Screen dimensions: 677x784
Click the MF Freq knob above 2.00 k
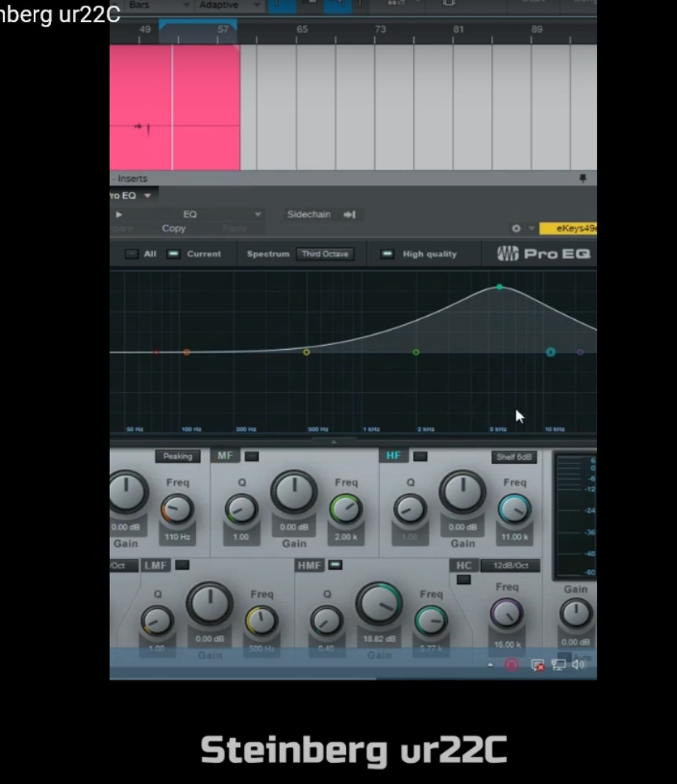pyautogui.click(x=346, y=510)
